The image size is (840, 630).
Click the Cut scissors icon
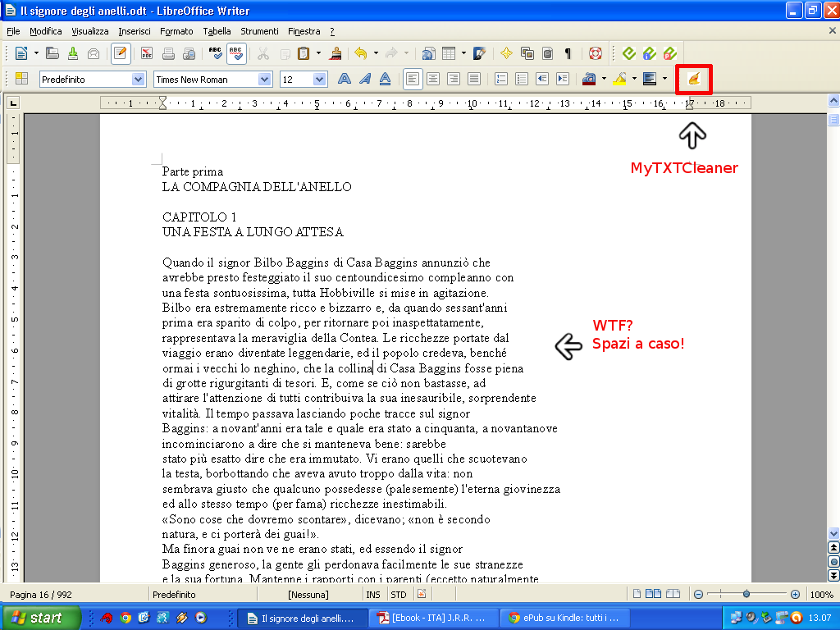point(263,54)
